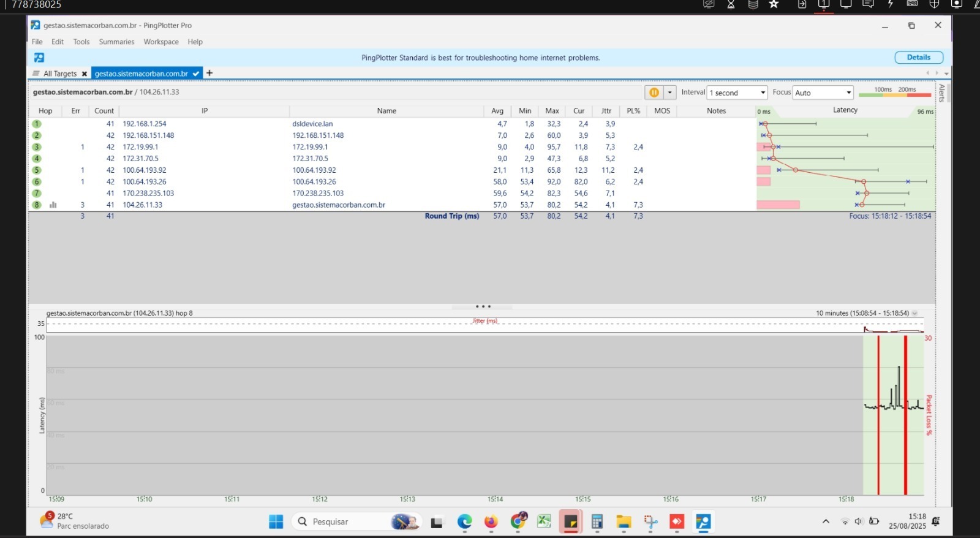Click the Details button in the banner

point(919,58)
